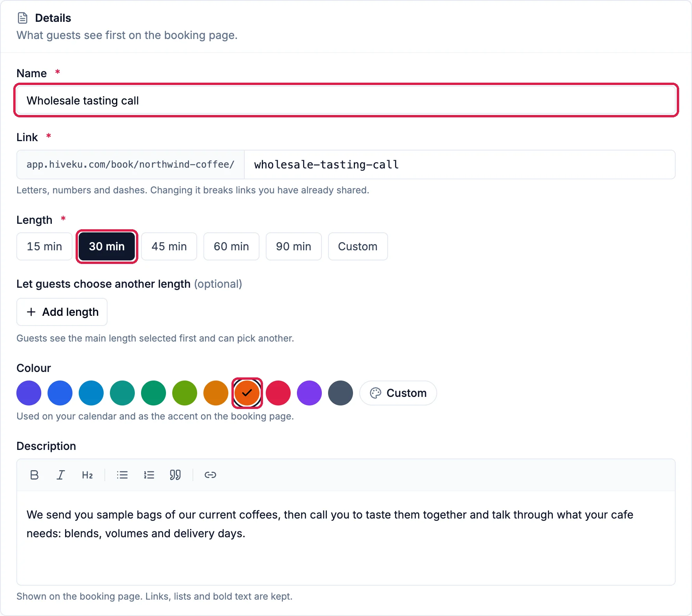Screen dimensions: 692x616
Task: Open the Custom length option
Action: (x=358, y=246)
